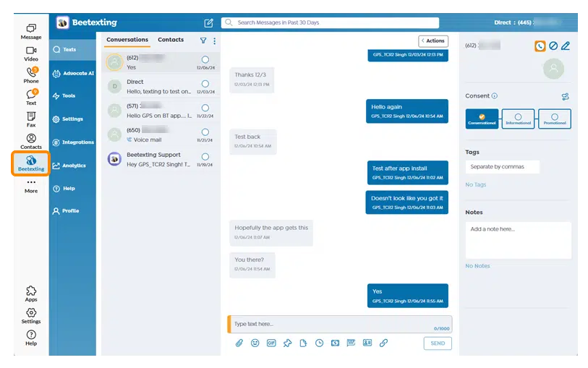Screen dimensions: 588x368
Task: Open the emoji picker
Action: click(255, 343)
